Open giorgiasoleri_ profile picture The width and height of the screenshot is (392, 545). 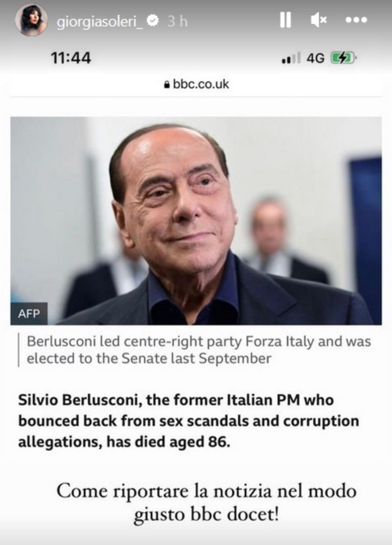[x=31, y=21]
